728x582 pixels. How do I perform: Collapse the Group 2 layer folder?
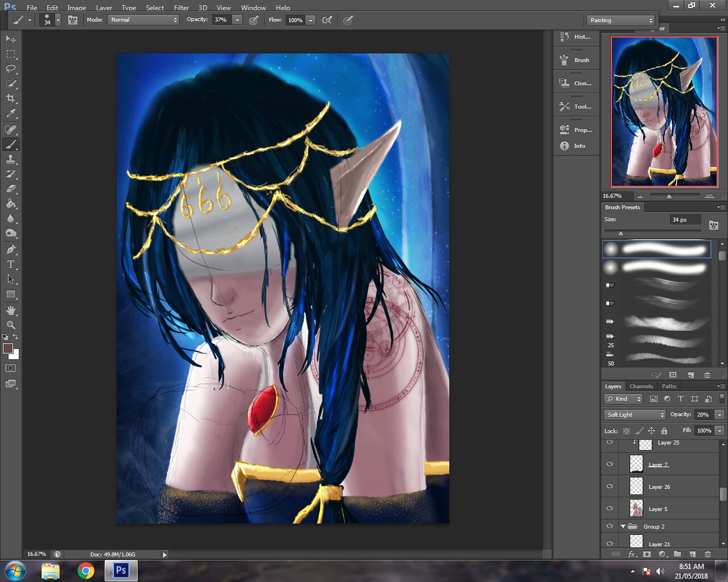[623, 526]
